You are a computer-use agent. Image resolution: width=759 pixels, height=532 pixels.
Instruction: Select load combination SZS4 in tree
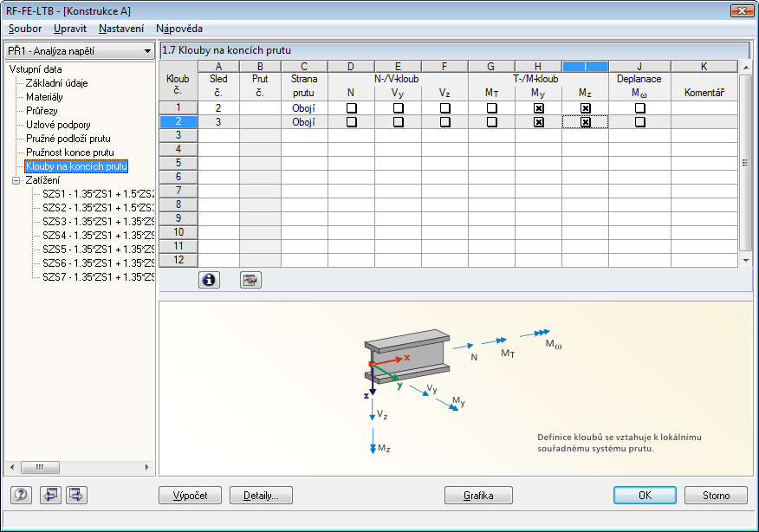[x=98, y=236]
